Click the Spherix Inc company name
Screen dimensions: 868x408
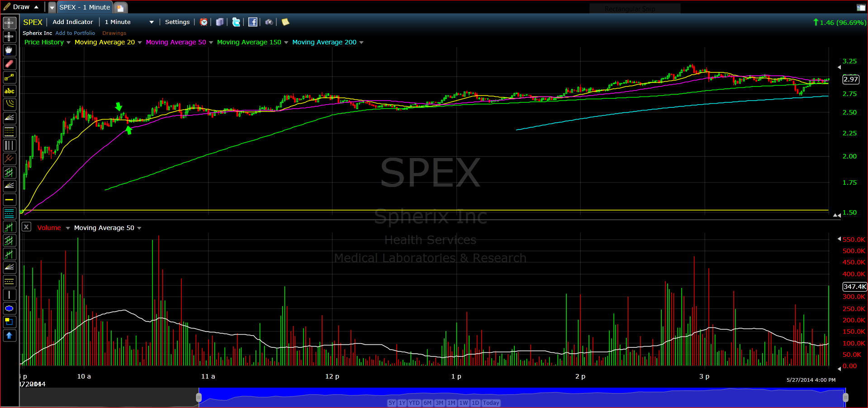38,33
